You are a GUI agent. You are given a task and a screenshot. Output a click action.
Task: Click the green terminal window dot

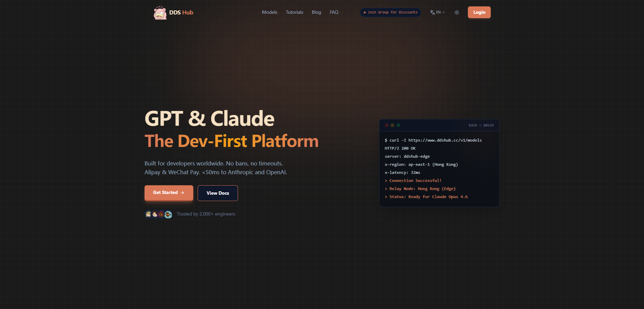point(399,125)
